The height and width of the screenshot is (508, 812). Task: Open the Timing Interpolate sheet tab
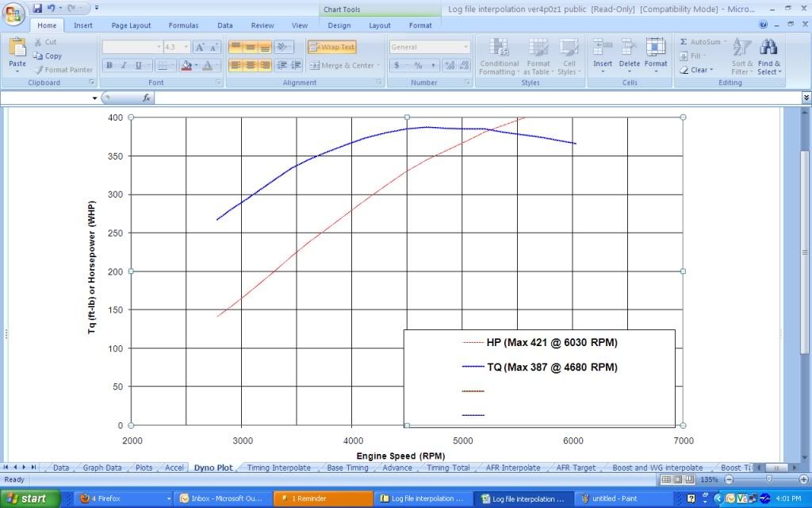278,468
